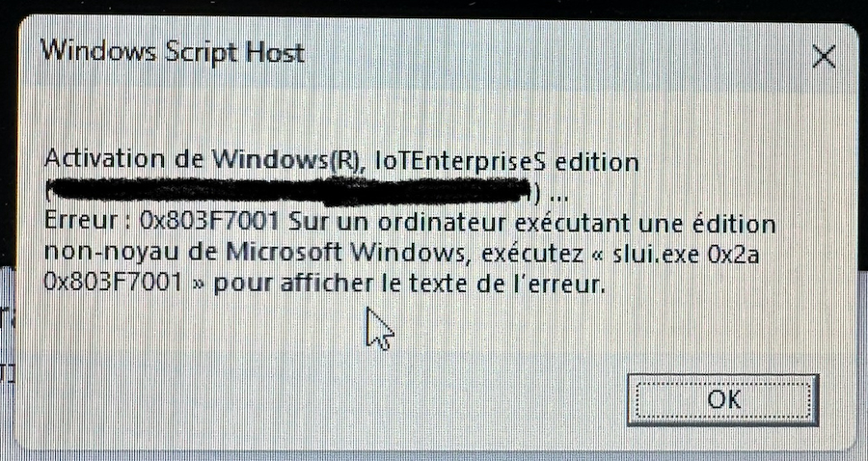Click the 'Erreur :' label
The height and width of the screenshot is (461, 868).
(88, 221)
